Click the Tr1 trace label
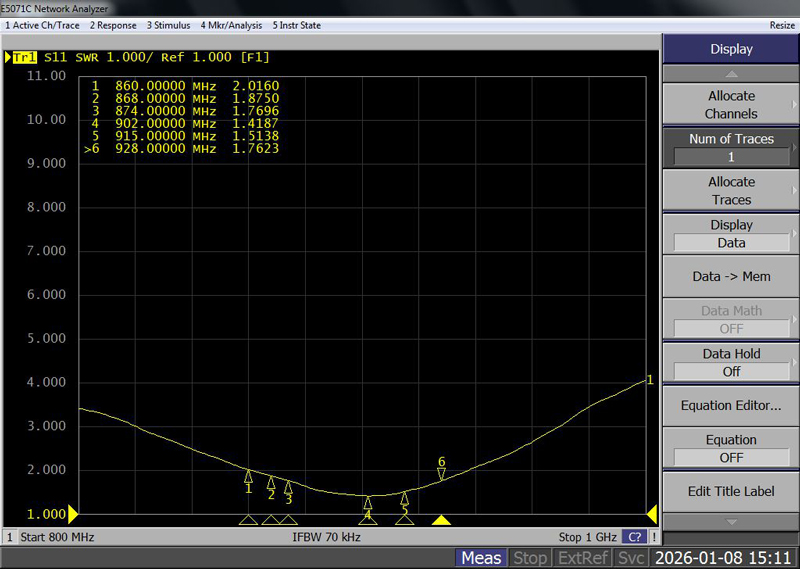This screenshot has width=800, height=569. 22,58
